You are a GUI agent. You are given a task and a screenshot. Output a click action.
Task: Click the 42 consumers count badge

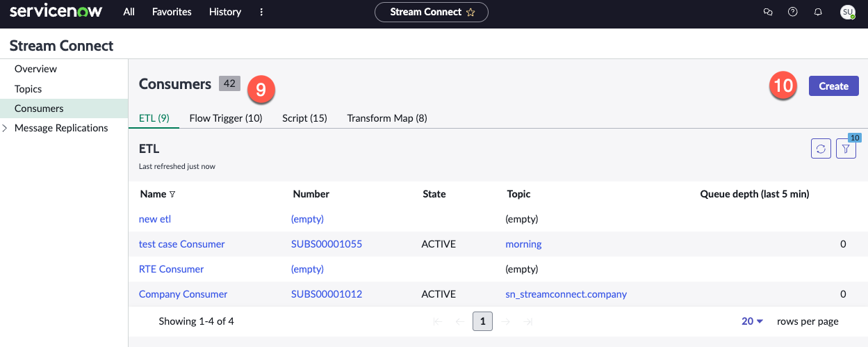[x=229, y=84]
